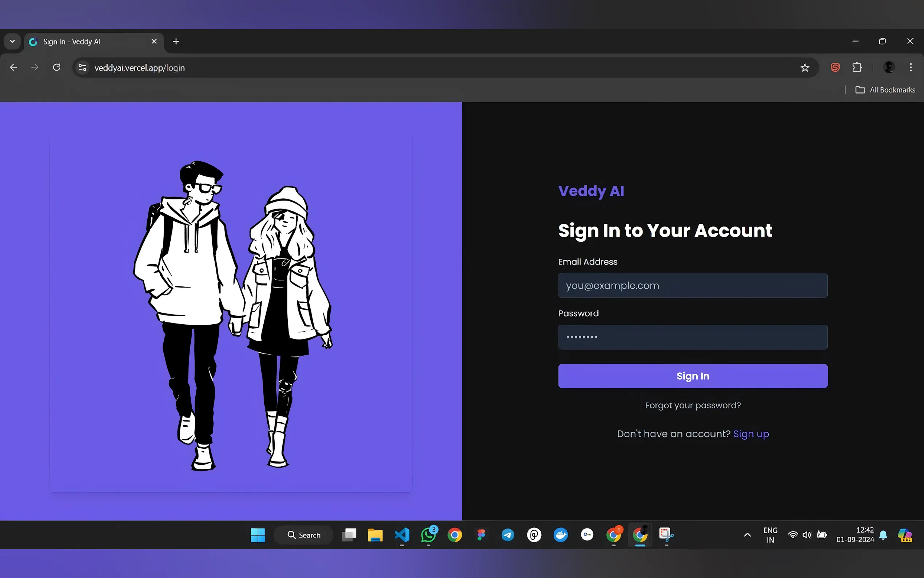Go back to previous page
The height and width of the screenshot is (578, 924).
13,67
